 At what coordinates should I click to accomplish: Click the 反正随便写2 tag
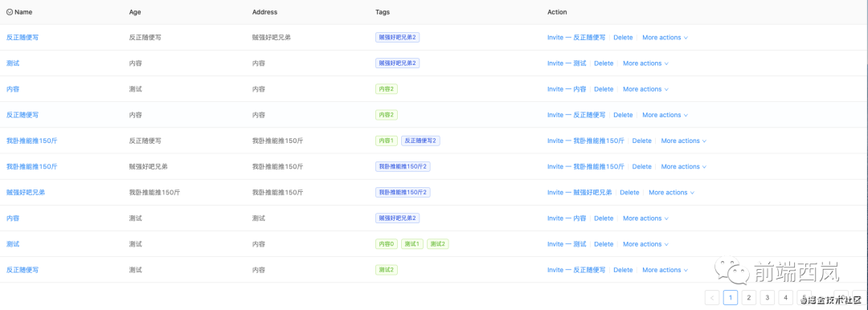420,141
